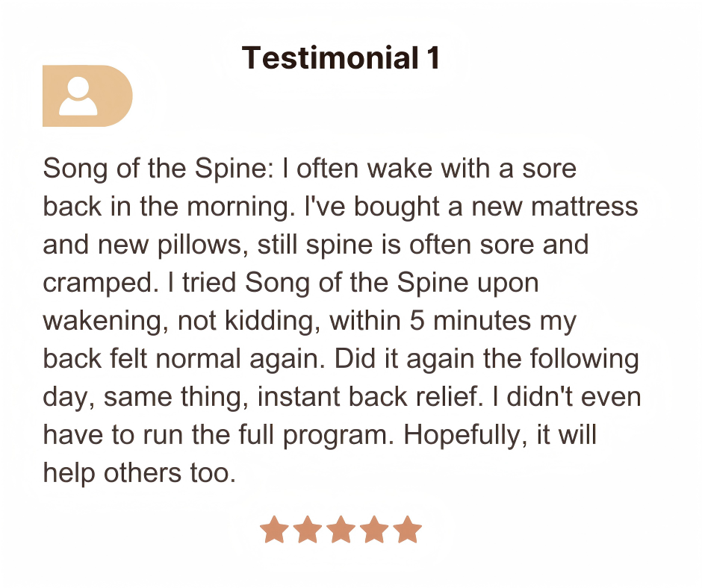Select the second rating star
This screenshot has width=702, height=588.
tap(308, 530)
